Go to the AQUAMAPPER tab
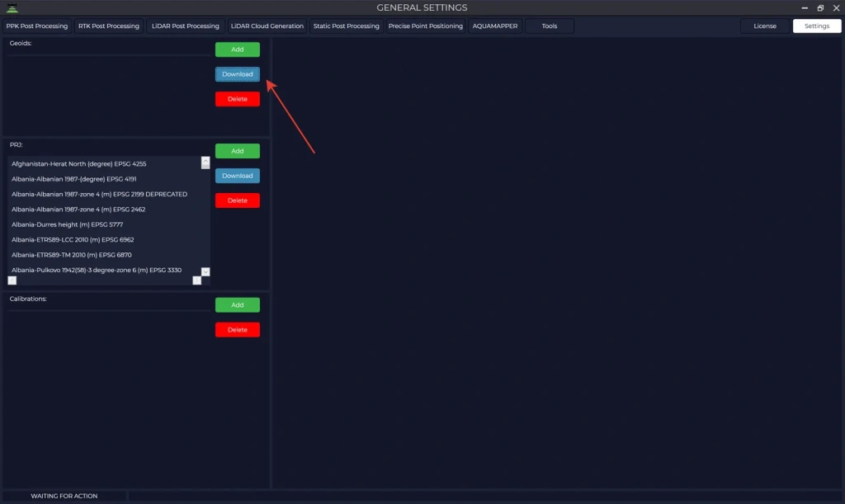 (495, 26)
